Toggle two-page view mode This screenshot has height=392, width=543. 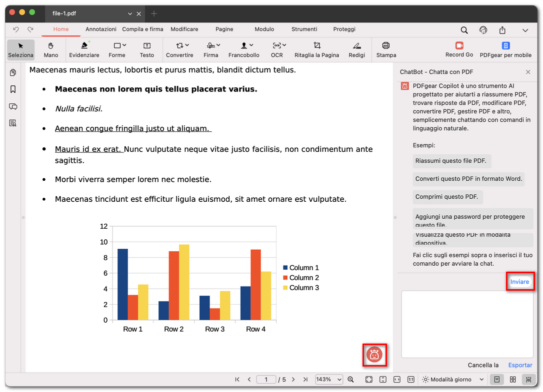coord(512,380)
